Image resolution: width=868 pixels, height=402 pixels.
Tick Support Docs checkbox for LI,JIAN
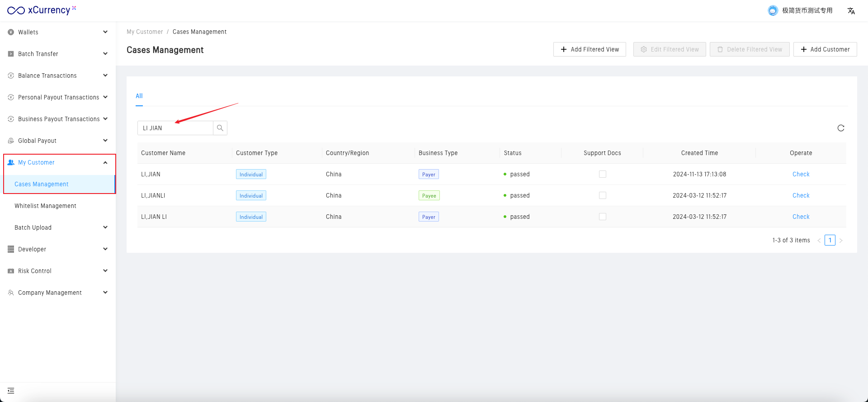(x=602, y=174)
